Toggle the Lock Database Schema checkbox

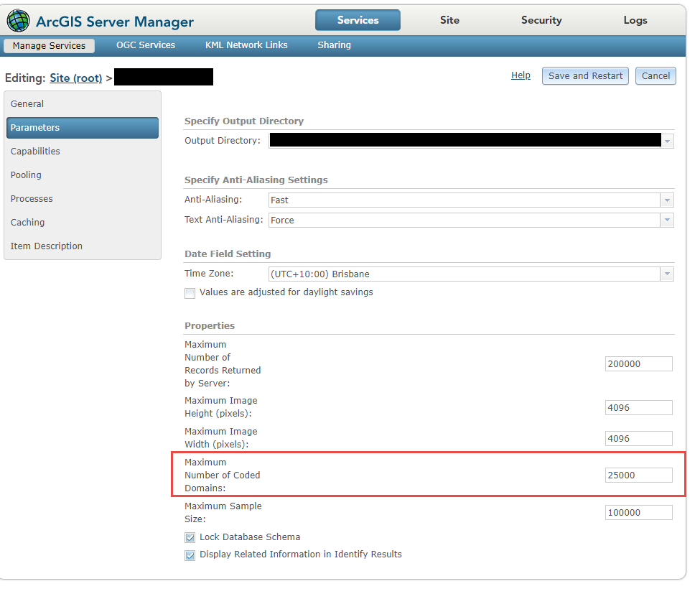[x=190, y=538]
